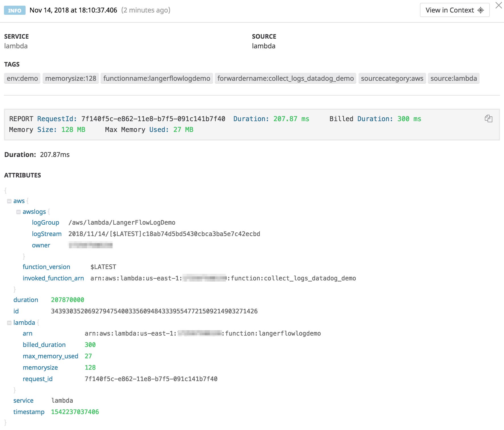The height and width of the screenshot is (430, 504).
Task: Click the View in Context button
Action: click(x=450, y=10)
